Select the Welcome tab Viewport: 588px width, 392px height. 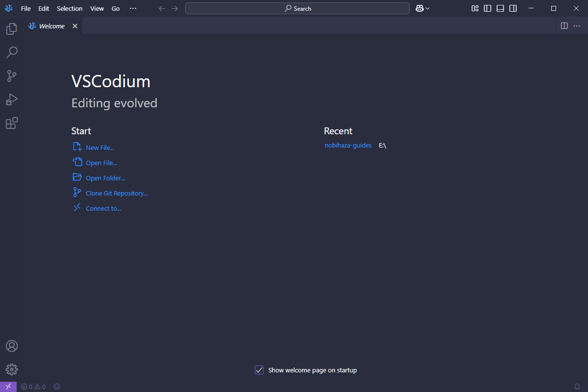tap(51, 26)
